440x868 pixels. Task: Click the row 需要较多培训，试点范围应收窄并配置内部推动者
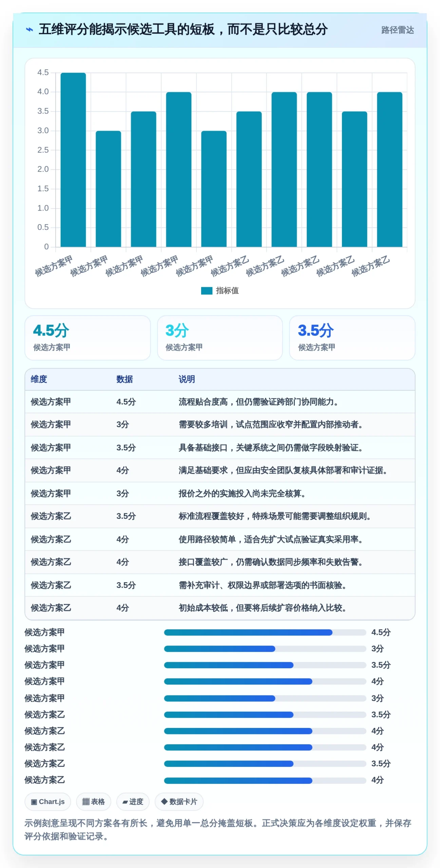click(x=220, y=425)
